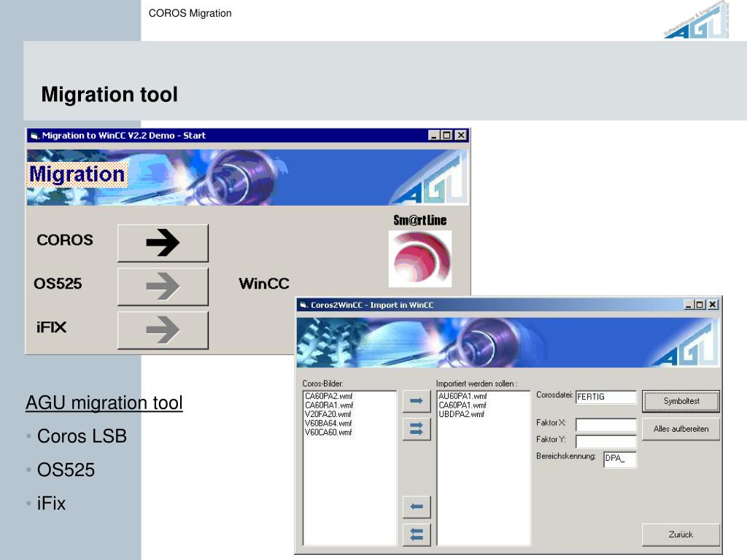Image resolution: width=747 pixels, height=560 pixels.
Task: Click the Symboltest button
Action: pos(681,401)
